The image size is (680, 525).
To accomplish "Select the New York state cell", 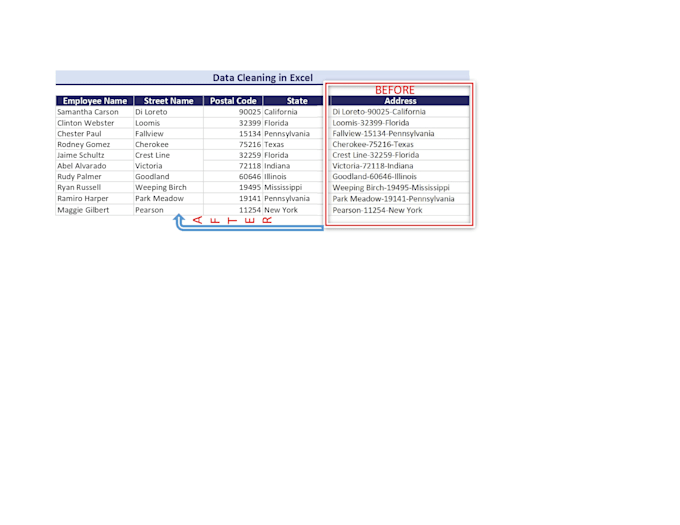I will tap(293, 210).
